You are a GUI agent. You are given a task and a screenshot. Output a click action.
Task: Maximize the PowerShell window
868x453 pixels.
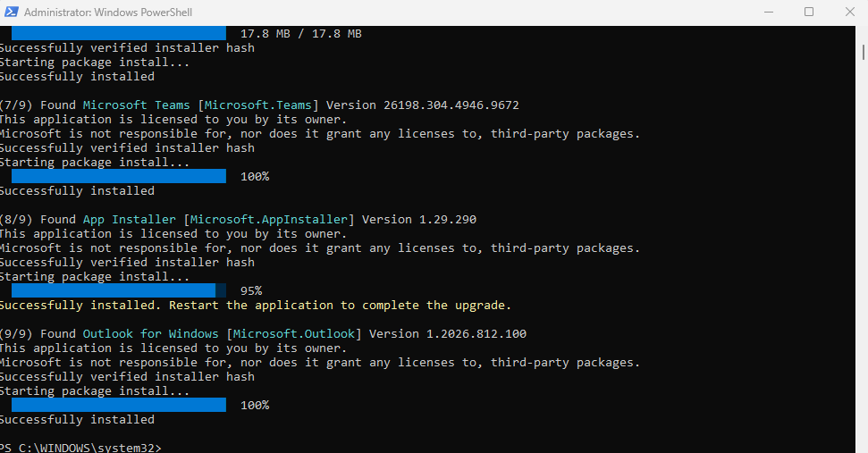[x=809, y=12]
